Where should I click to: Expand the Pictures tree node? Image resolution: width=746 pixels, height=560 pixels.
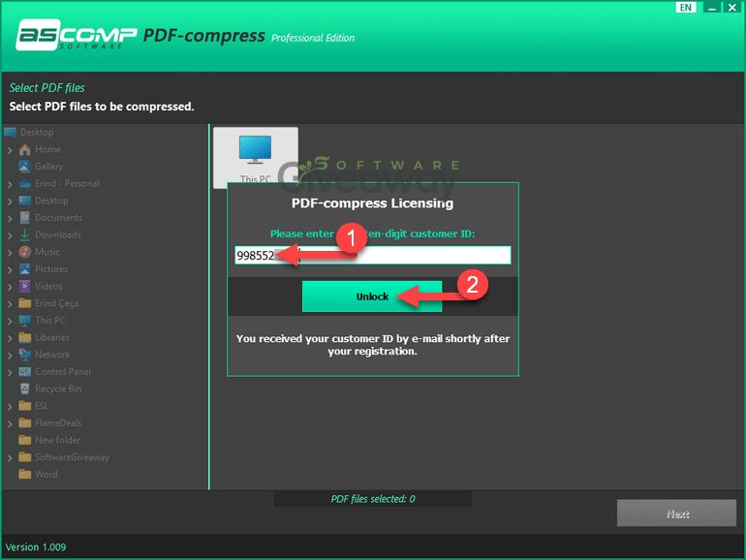(10, 269)
